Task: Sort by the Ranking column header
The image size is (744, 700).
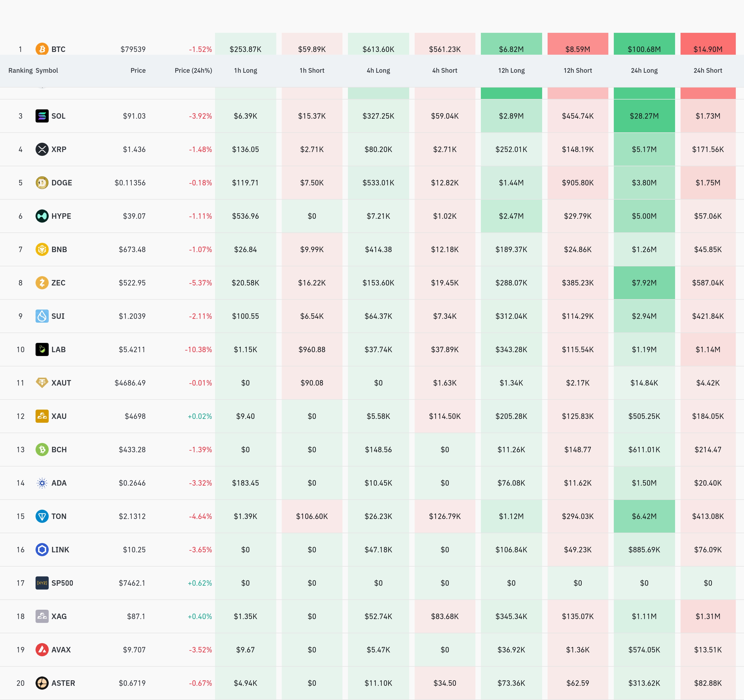Action: click(21, 70)
